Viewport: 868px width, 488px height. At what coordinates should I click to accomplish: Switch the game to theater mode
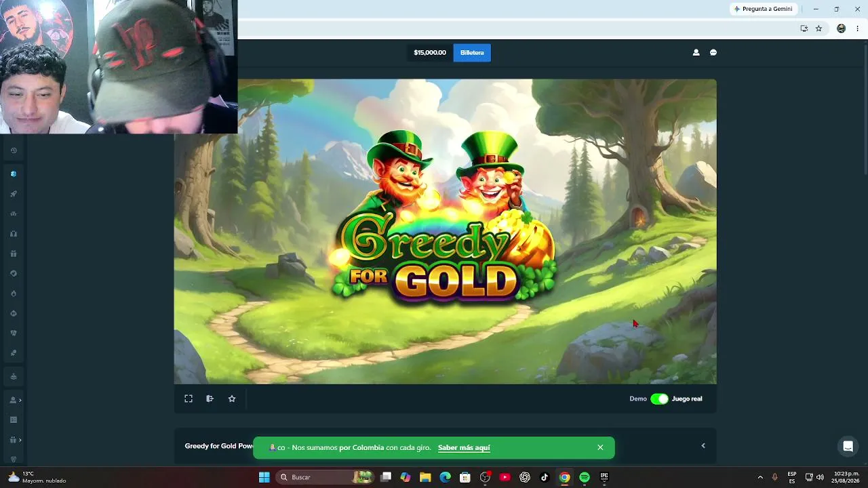210,399
